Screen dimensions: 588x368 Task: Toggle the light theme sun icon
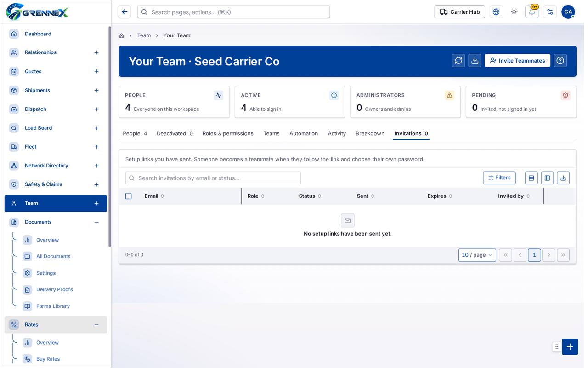[x=514, y=12]
